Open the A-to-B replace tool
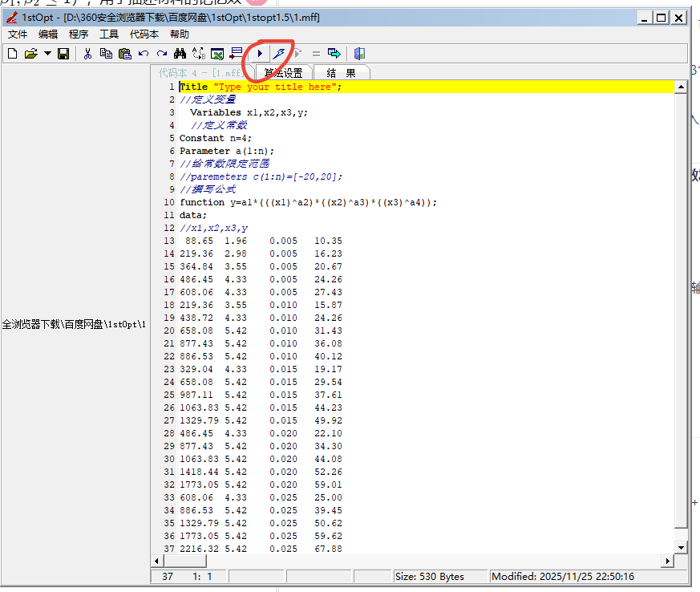Screen dimensions: 700x592 [199, 54]
